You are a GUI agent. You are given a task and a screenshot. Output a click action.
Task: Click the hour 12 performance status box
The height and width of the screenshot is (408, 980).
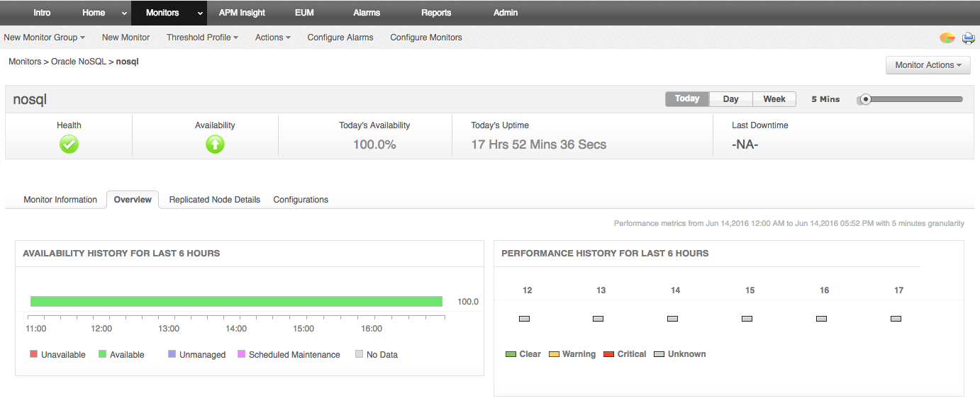pos(524,319)
